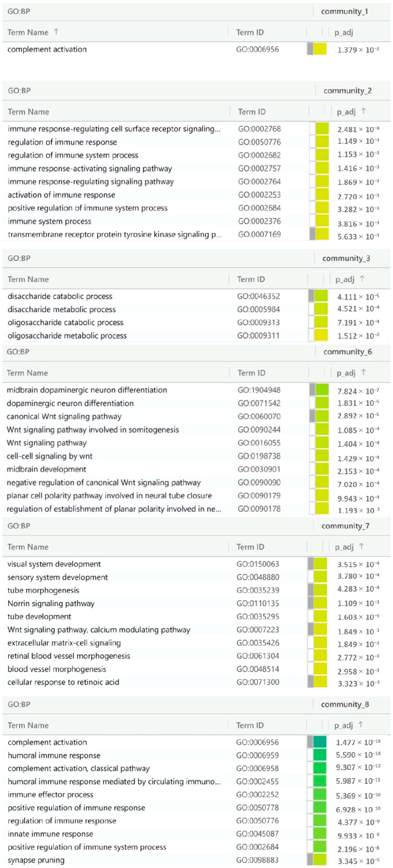This screenshot has height=868, width=393.
Task: Select the community_3 header label
Action: 346,258
